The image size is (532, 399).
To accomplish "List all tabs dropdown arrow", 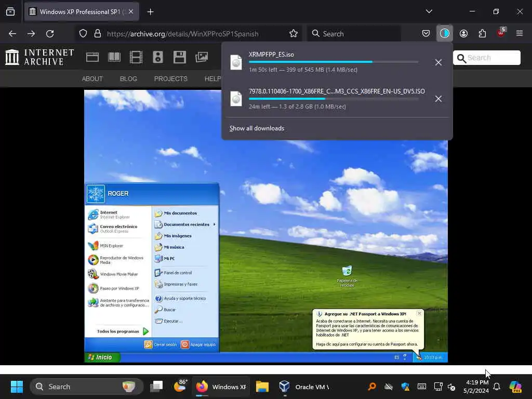I will (x=429, y=11).
